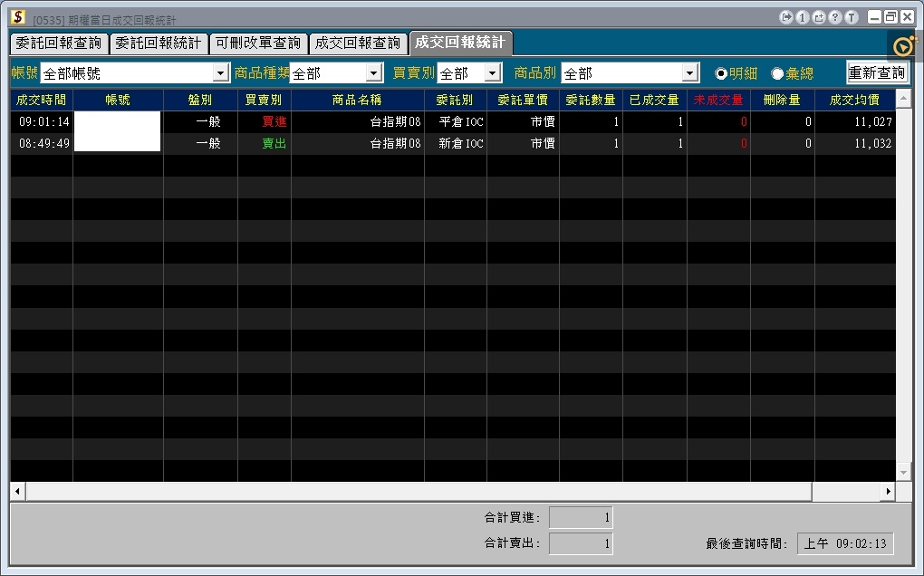Click the vertical scrollbar up arrow
The width and height of the screenshot is (924, 576).
pyautogui.click(x=903, y=99)
